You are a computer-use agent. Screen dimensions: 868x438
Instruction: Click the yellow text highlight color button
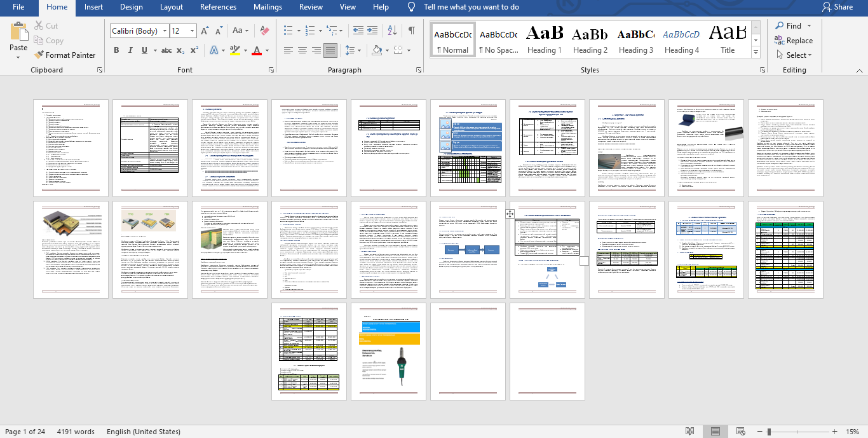coord(234,50)
